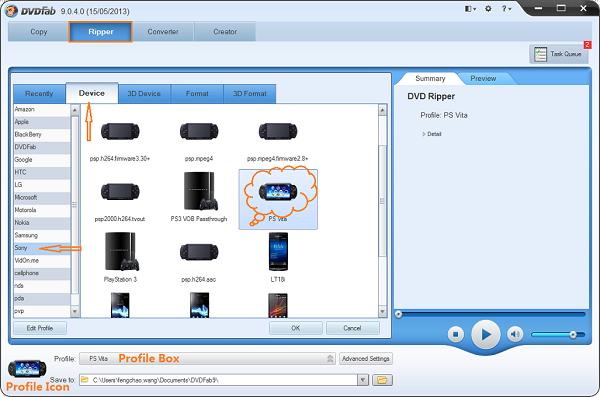Select the psp.h264.aac device profile
The image size is (600, 397).
point(199,260)
